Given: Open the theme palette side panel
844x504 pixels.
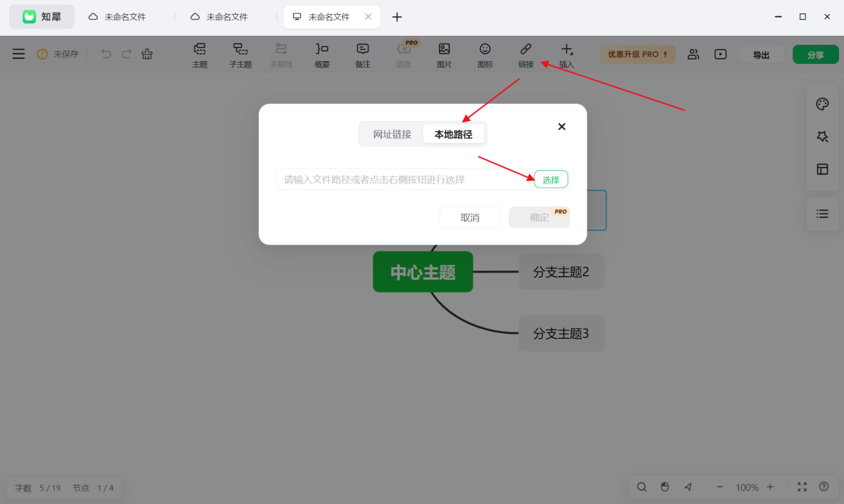Looking at the screenshot, I should pyautogui.click(x=822, y=105).
